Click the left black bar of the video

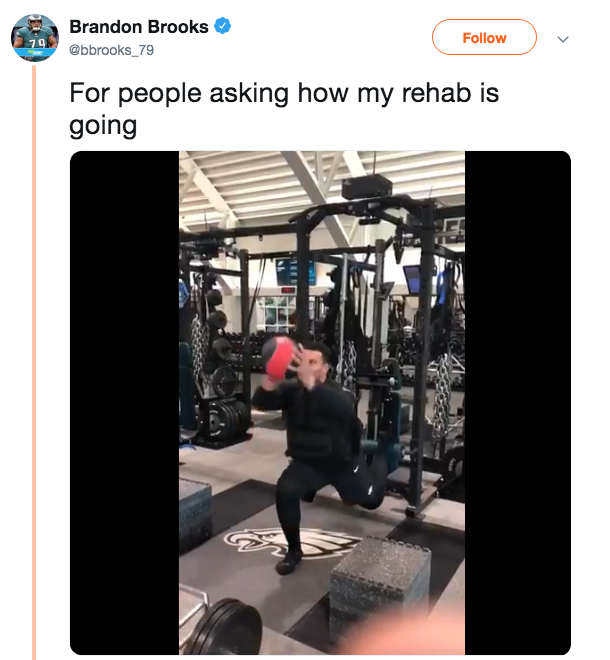click(x=125, y=403)
